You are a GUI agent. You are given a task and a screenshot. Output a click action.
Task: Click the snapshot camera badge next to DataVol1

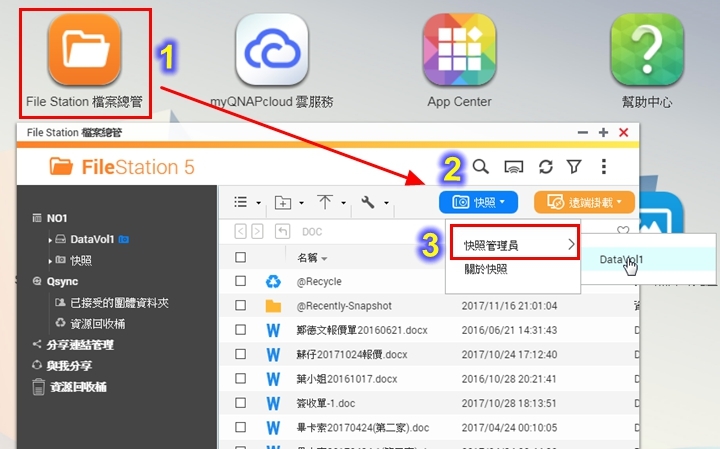pyautogui.click(x=124, y=239)
